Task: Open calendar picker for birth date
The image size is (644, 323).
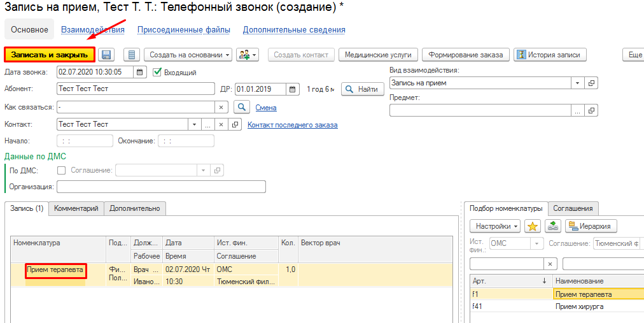Action: 292,89
